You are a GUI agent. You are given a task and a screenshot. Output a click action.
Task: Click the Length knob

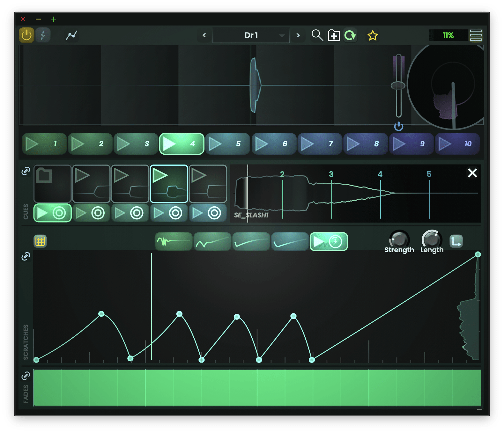[x=432, y=239]
